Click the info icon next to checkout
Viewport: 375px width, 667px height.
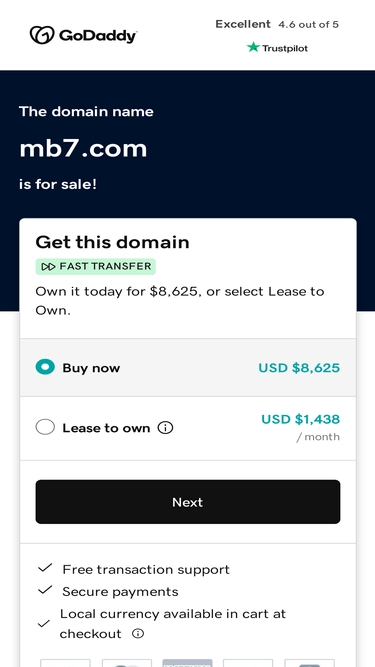[x=138, y=634]
